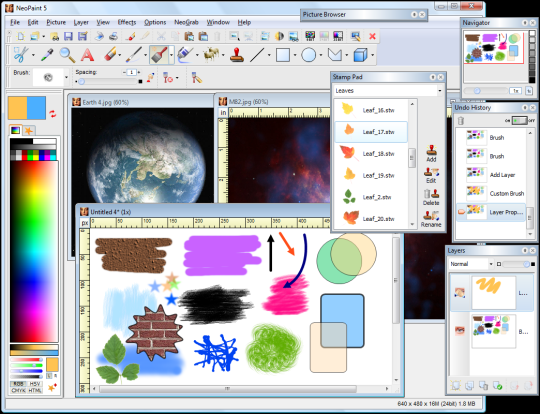This screenshot has width=540, height=414.
Task: Select the Magnifying glass zoom tool
Action: [67, 55]
